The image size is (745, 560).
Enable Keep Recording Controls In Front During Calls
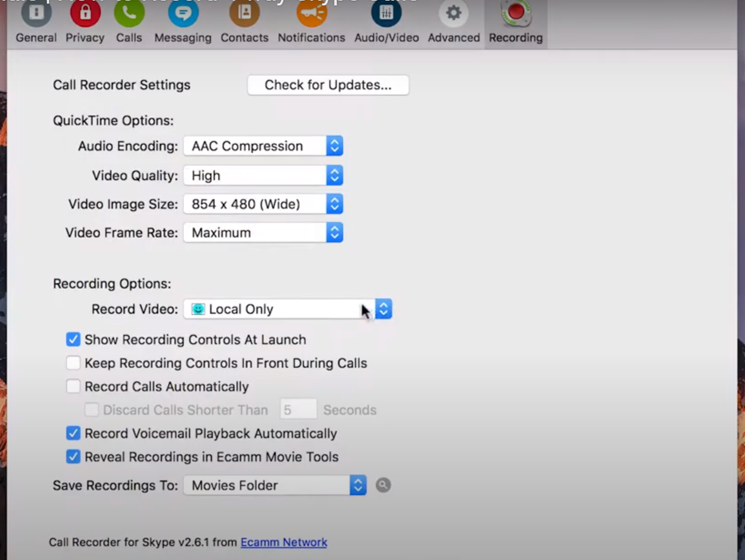pyautogui.click(x=73, y=363)
